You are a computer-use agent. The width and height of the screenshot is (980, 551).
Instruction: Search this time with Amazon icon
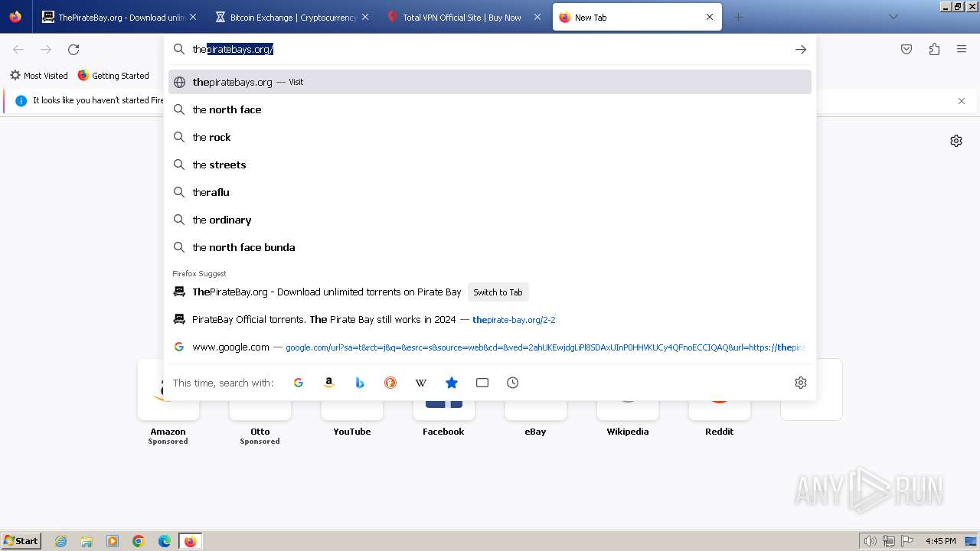(329, 383)
